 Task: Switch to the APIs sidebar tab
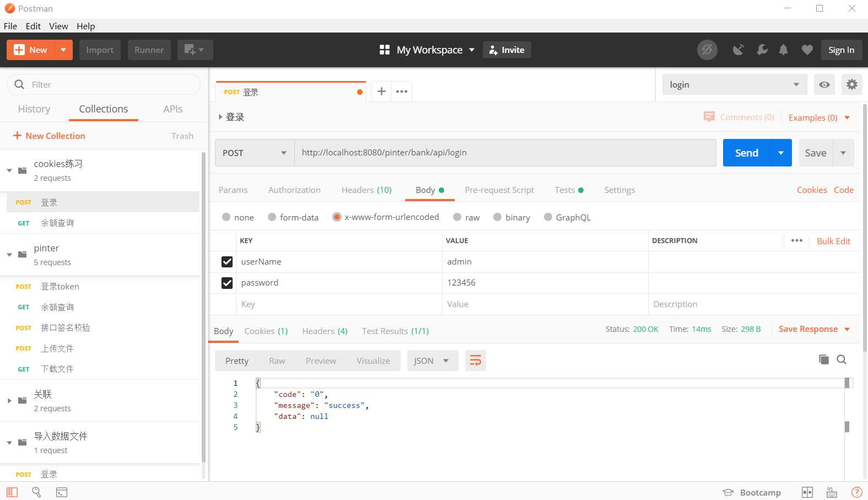point(173,109)
